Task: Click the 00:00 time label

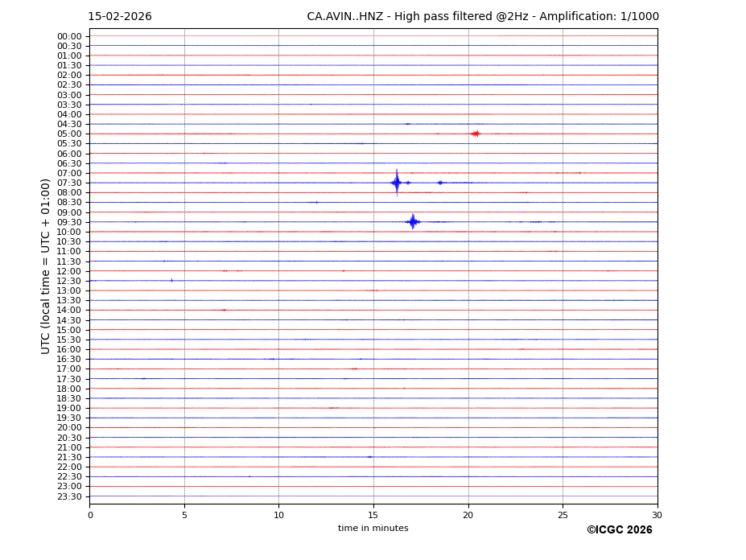Action: pos(69,36)
